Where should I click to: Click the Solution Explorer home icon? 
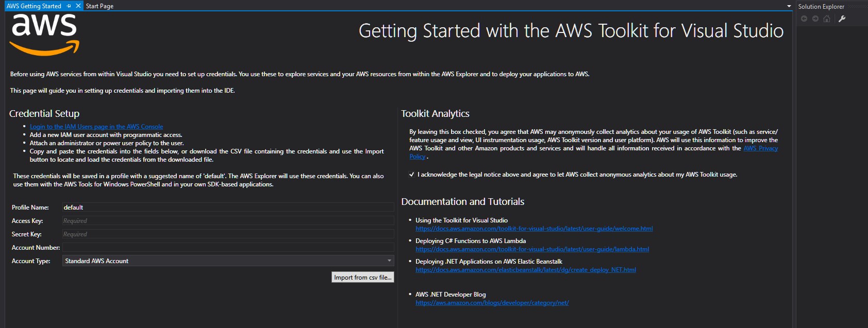827,19
